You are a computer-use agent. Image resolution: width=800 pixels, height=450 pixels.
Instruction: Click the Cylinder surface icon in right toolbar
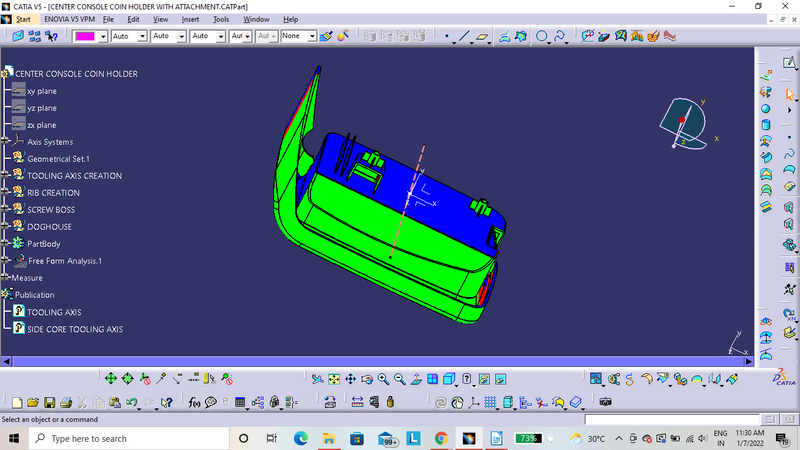766,125
